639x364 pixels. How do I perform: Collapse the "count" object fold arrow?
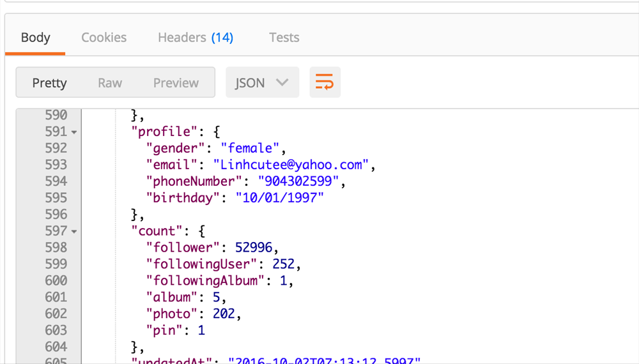74,232
